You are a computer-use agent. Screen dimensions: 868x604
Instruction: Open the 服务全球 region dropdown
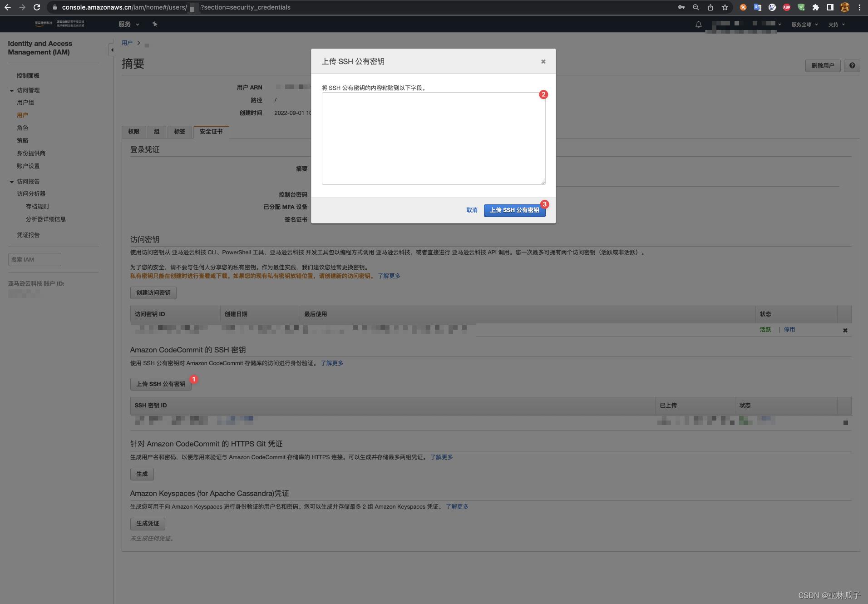click(804, 25)
